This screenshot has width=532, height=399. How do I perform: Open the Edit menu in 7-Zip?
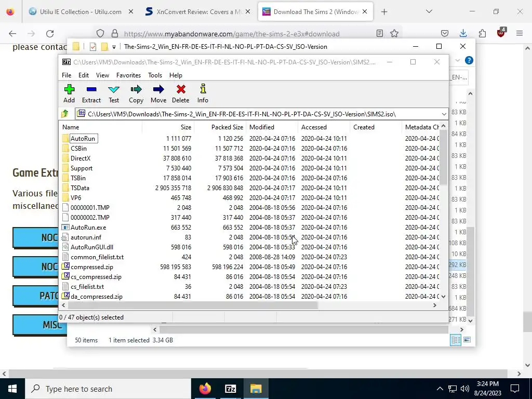point(84,75)
